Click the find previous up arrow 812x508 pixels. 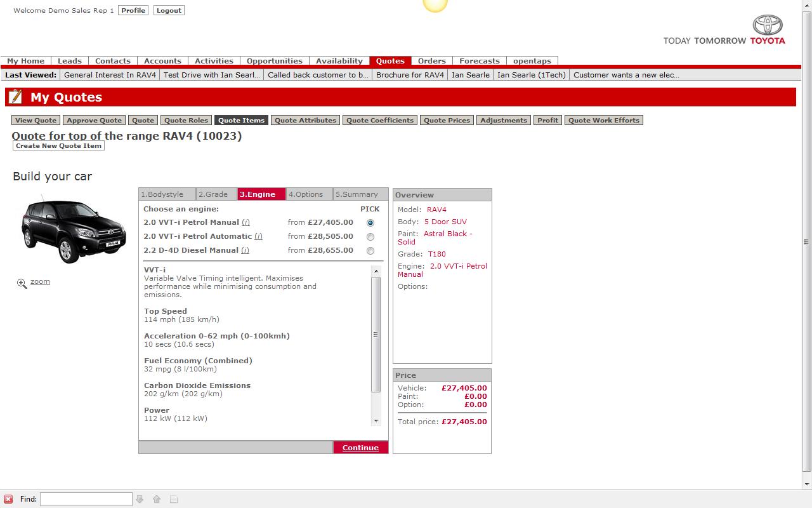pos(157,499)
